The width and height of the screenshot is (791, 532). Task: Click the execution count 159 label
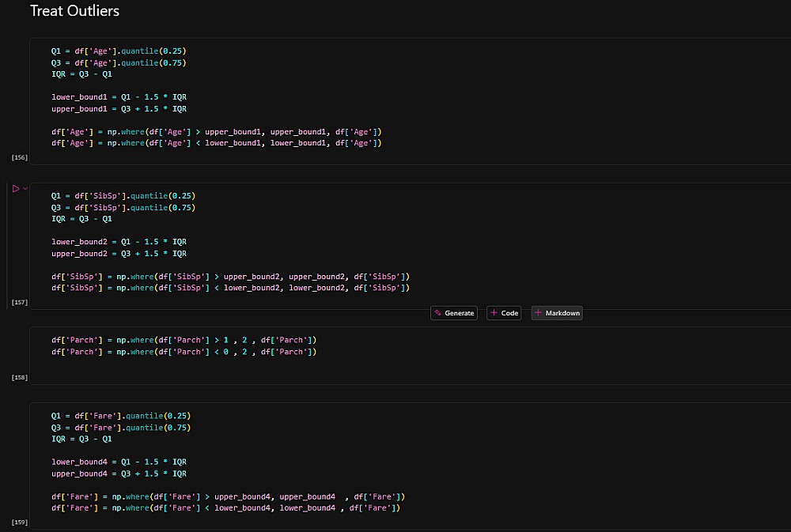[x=20, y=523]
